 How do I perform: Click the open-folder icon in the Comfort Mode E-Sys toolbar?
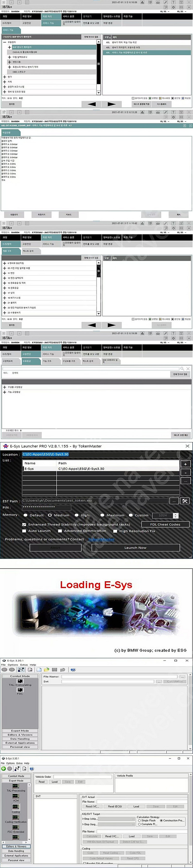tap(47, 670)
